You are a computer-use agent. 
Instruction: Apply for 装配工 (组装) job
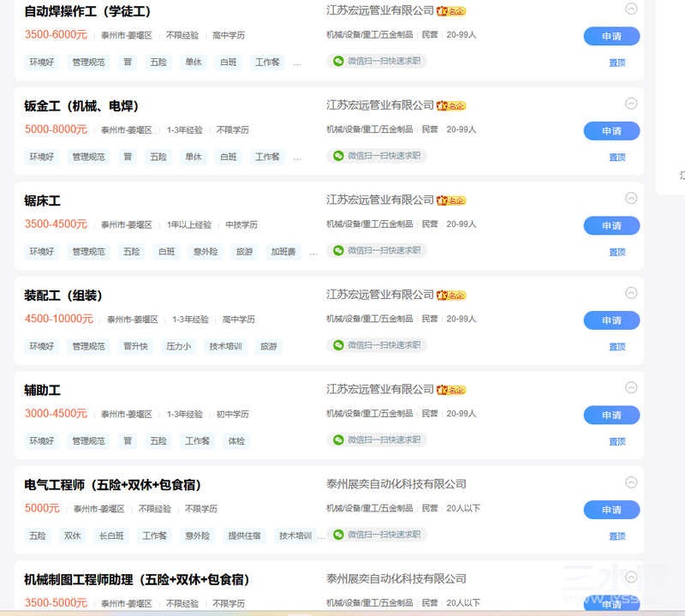point(611,320)
